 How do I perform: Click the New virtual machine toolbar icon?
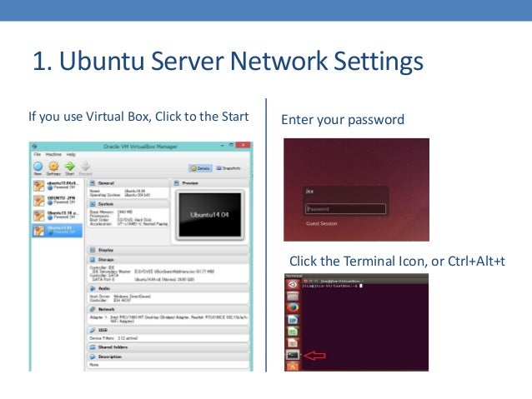pyautogui.click(x=38, y=167)
